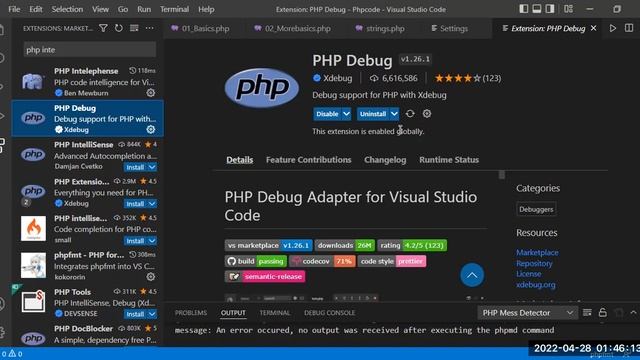Click the sync icon beside Uninstall button
This screenshot has height=360, width=640.
[x=410, y=114]
